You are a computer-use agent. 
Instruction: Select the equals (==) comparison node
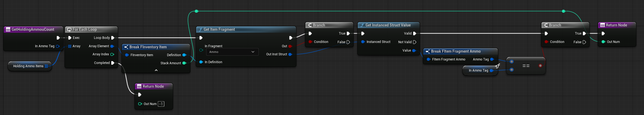[526, 66]
